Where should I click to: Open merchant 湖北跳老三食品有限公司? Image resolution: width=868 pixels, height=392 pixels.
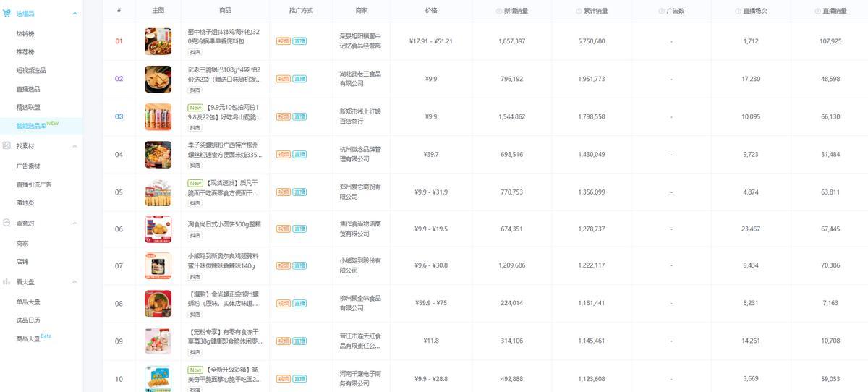point(360,79)
